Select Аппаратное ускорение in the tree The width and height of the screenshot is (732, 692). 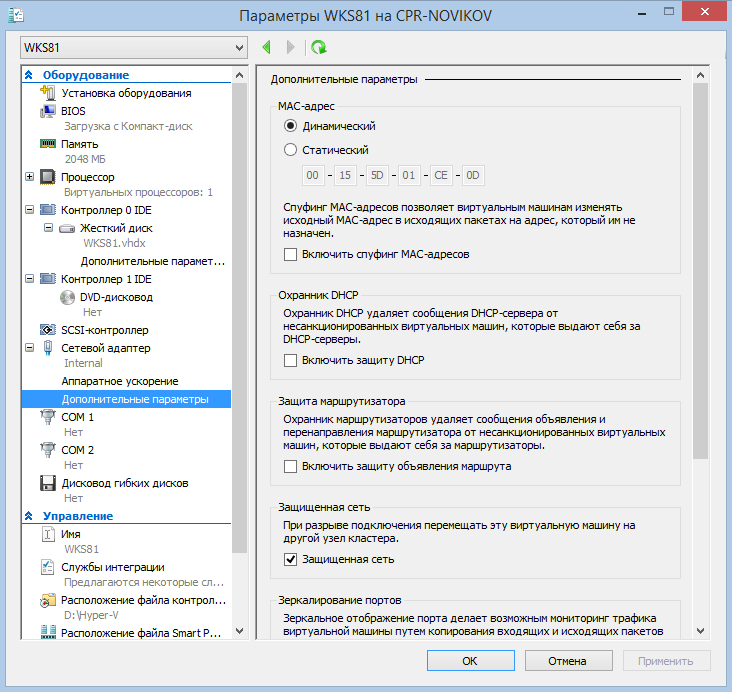(120, 381)
